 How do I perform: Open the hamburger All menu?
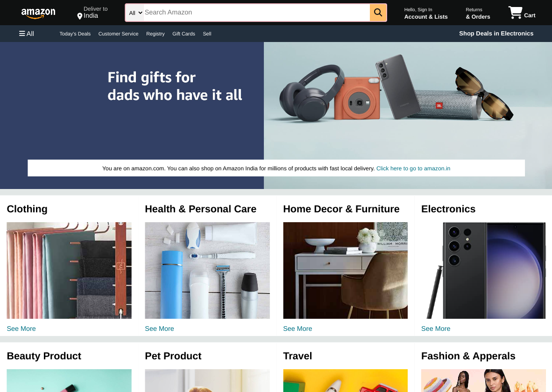pyautogui.click(x=27, y=34)
